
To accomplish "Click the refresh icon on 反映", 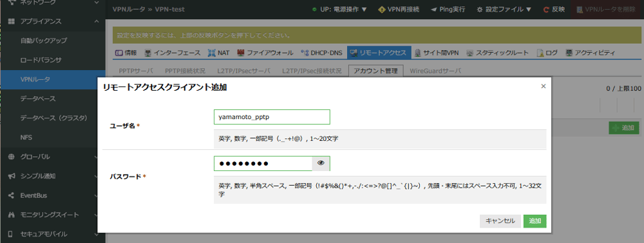I will pyautogui.click(x=546, y=10).
